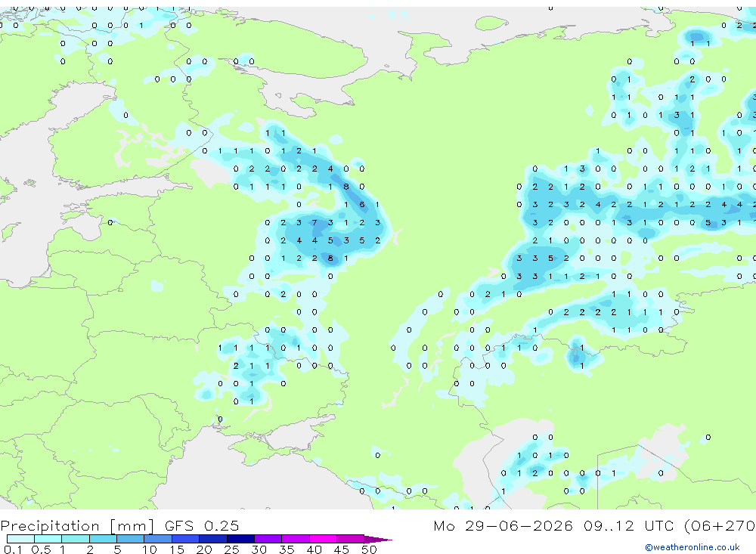Click the legend label '0.1'
Viewport: 756px width, 554px height.
13,549
